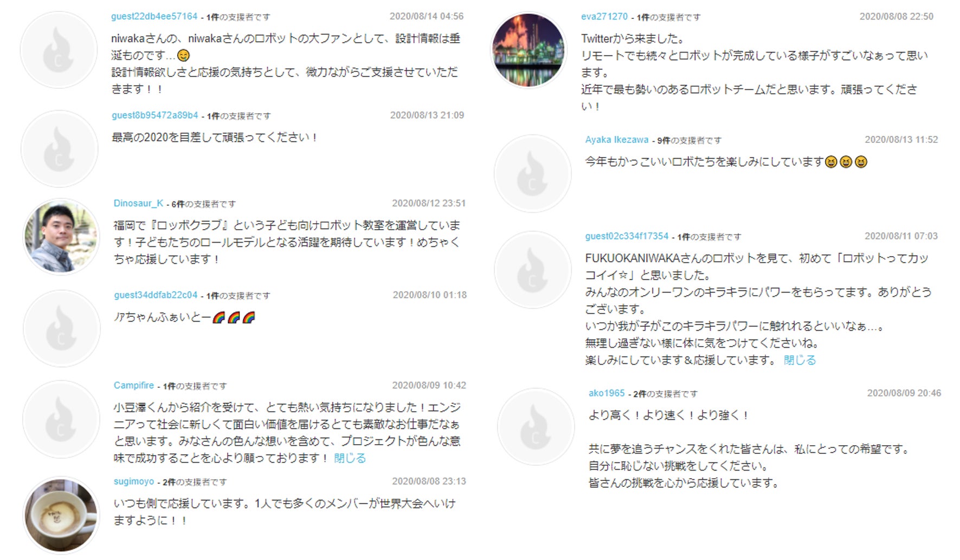Visit Ayaka Ikezawa's profile link

click(x=617, y=139)
